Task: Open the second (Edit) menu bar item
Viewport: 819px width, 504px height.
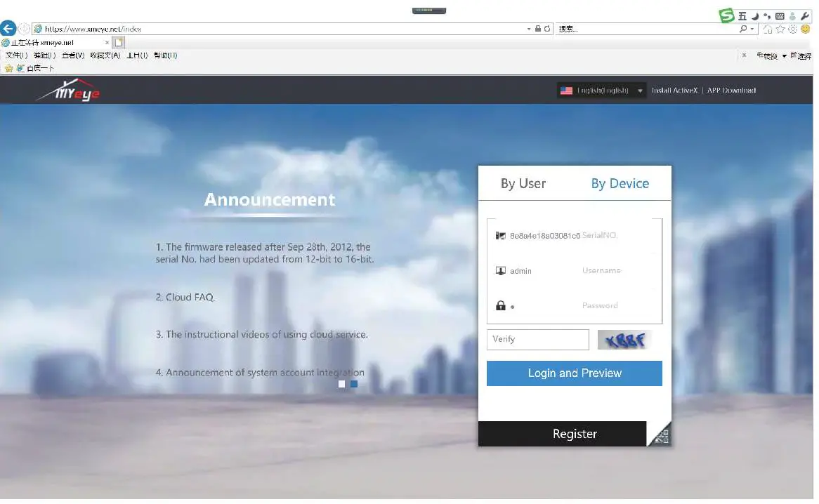Action: tap(44, 55)
